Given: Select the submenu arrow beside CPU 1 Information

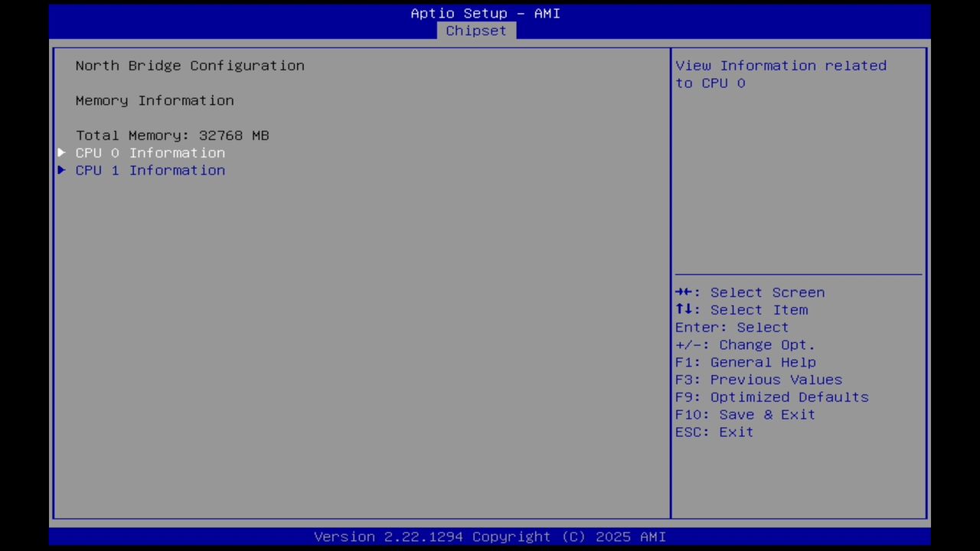Looking at the screenshot, I should click(61, 170).
